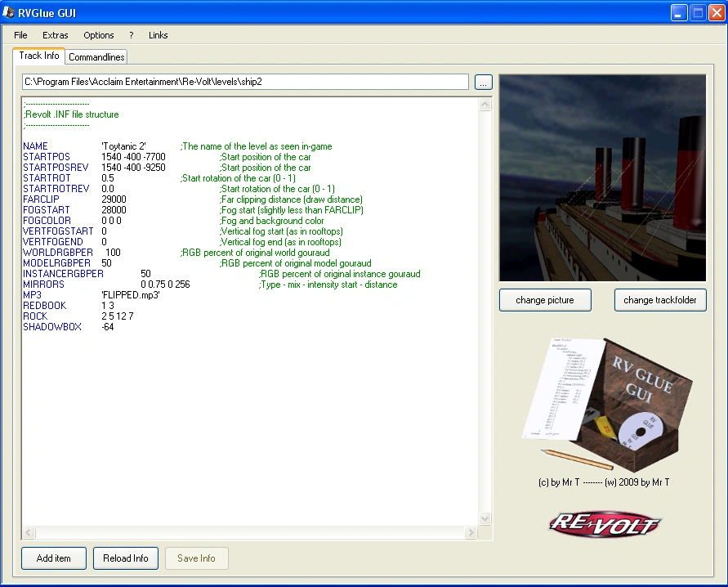Click the 'Toytanic 2' name value
728x587 pixels.
click(123, 146)
